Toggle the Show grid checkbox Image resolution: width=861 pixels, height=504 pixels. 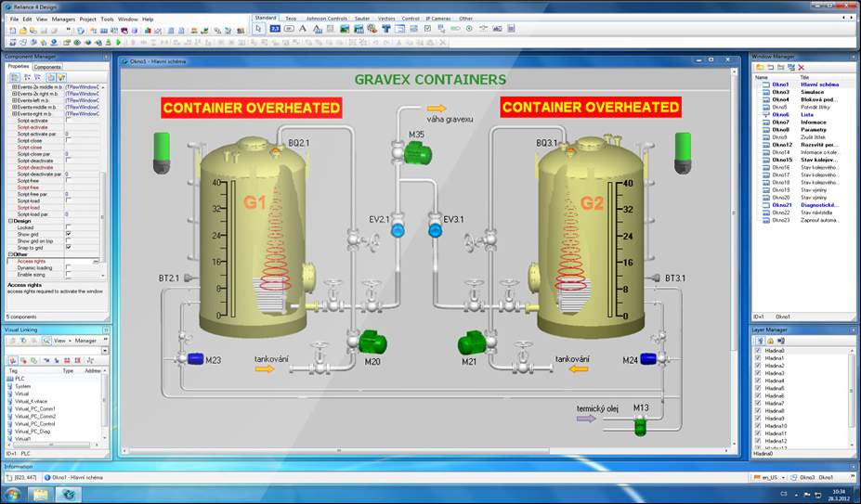68,234
